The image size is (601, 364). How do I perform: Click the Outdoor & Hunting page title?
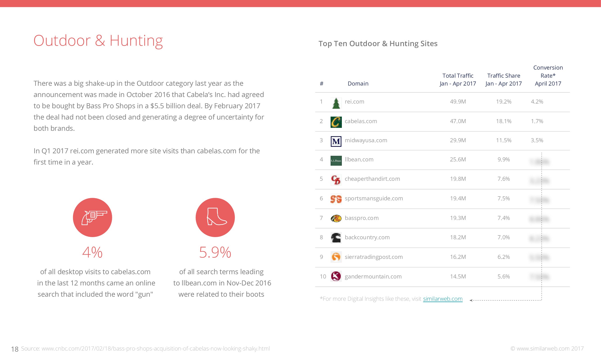[x=98, y=41]
